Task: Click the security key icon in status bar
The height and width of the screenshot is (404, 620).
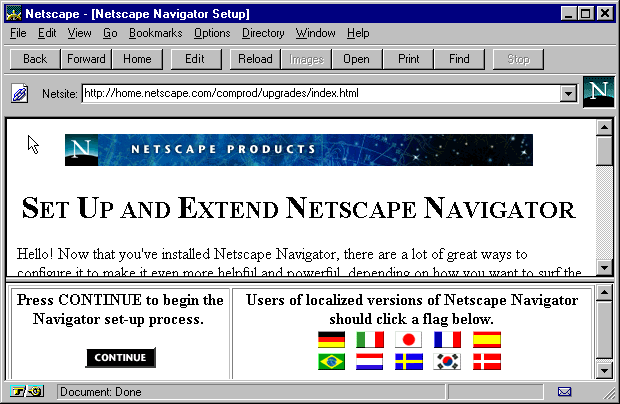Action: 26,392
